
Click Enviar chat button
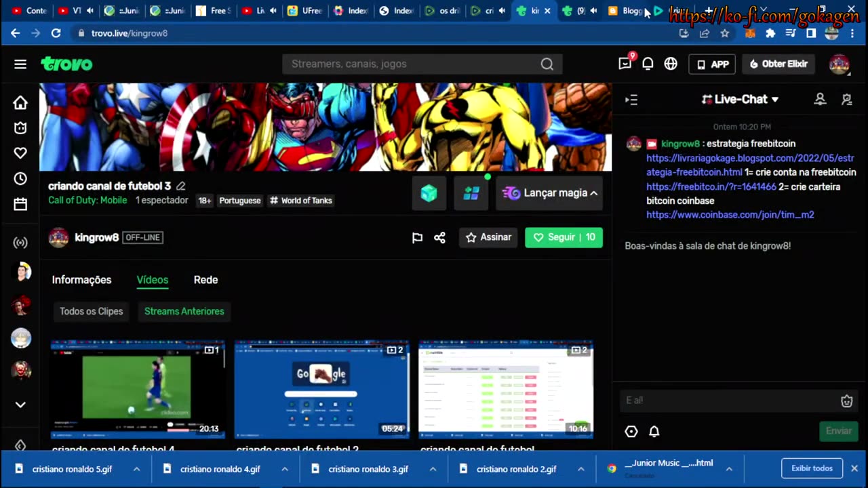838,431
